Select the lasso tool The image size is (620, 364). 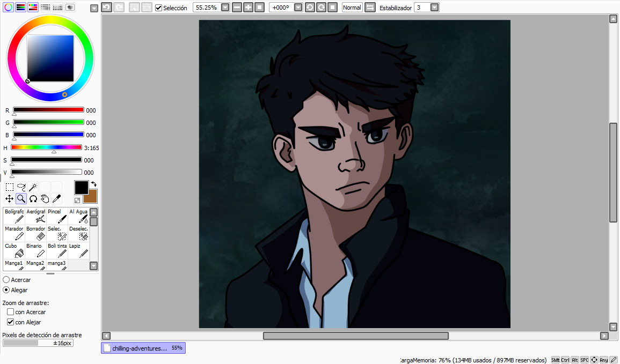tap(21, 187)
